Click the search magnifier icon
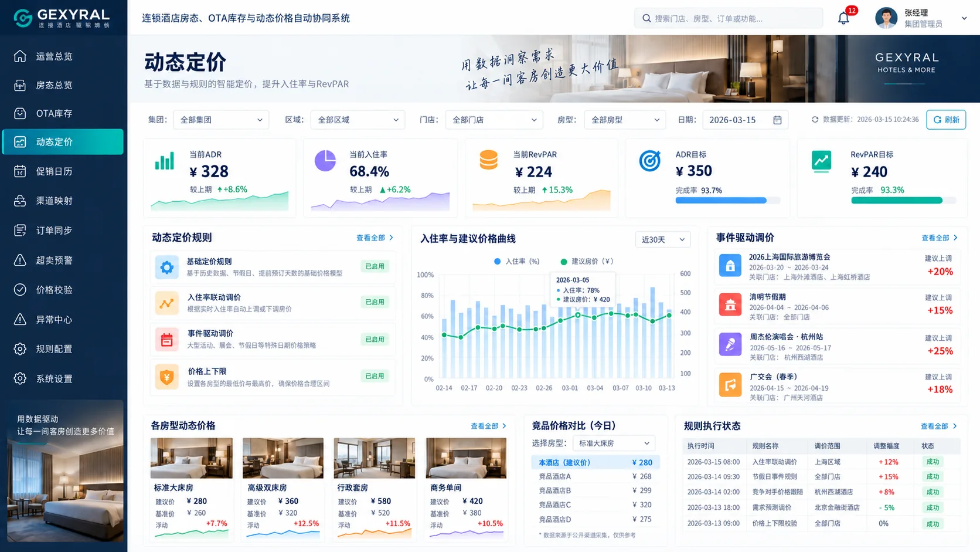 coord(646,18)
